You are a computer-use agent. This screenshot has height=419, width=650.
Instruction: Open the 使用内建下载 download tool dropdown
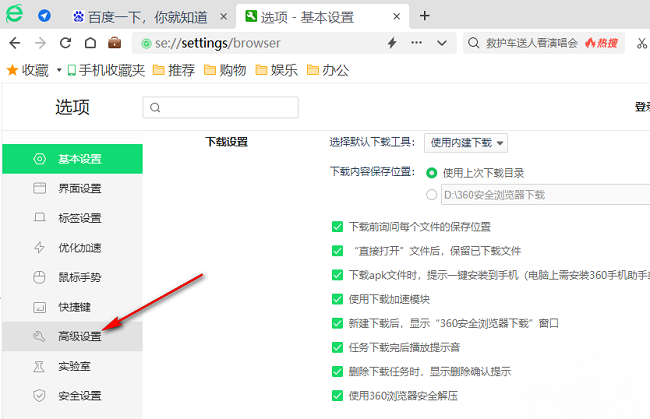(466, 143)
